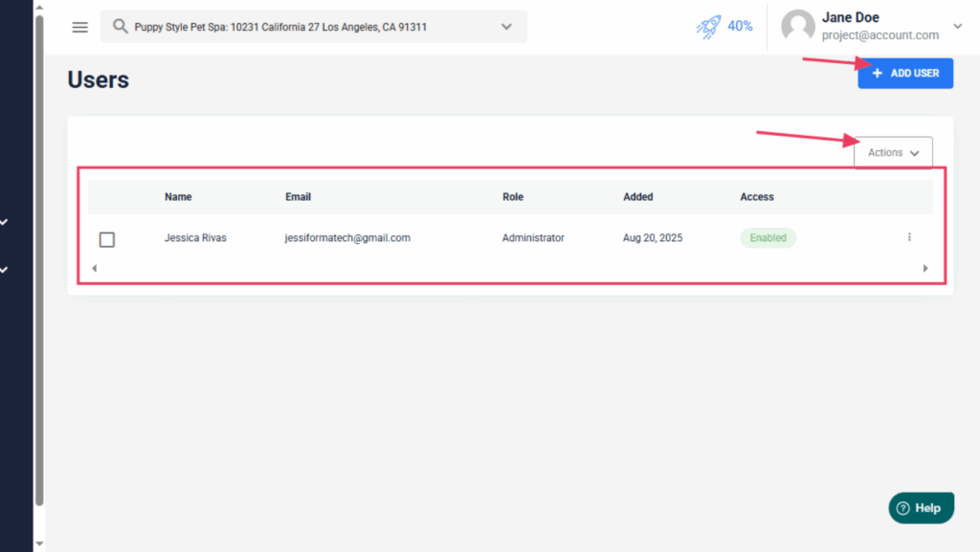The width and height of the screenshot is (980, 552).
Task: Click the sidebar scrollbar down arrow
Action: (39, 543)
